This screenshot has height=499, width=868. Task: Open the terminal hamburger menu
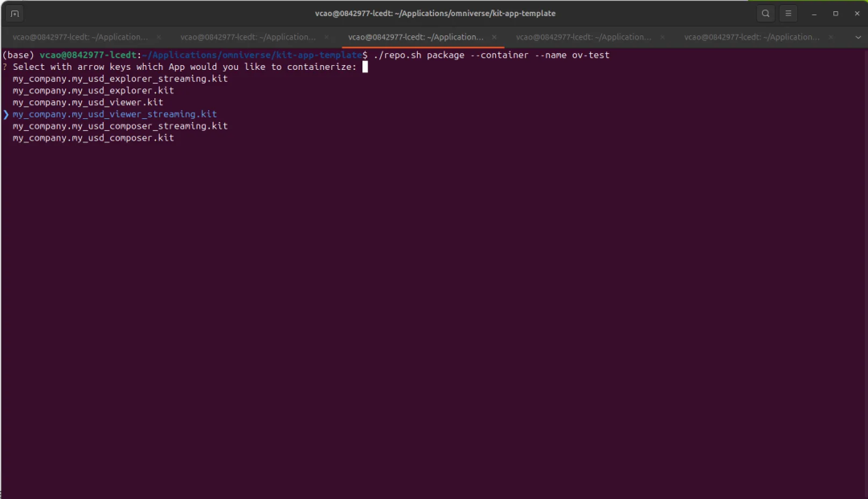(x=788, y=14)
